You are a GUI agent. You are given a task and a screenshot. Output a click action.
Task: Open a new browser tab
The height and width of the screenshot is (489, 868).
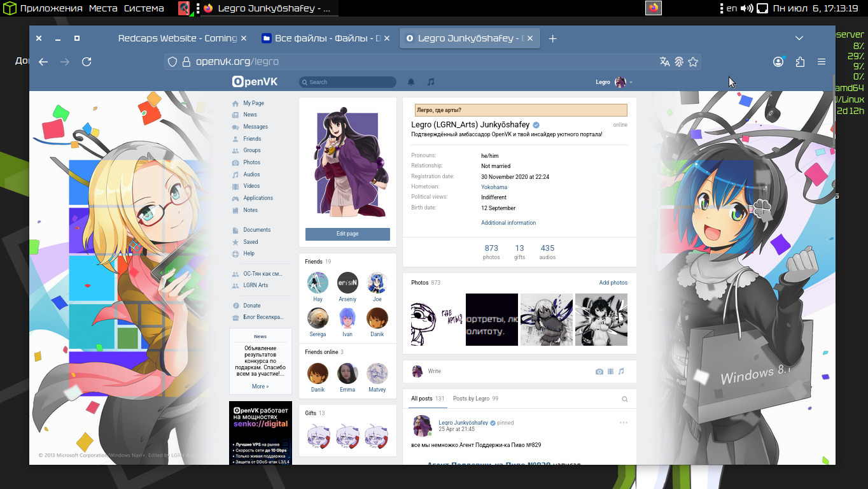552,38
